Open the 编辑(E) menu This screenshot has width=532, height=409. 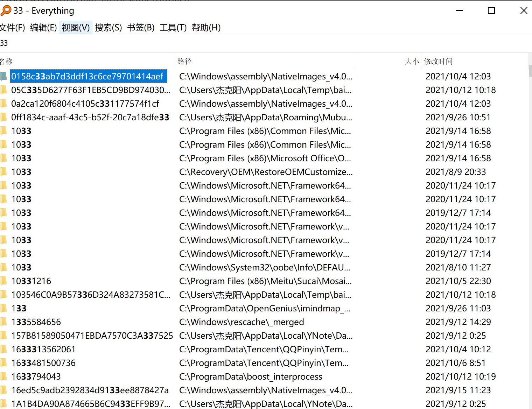[43, 28]
